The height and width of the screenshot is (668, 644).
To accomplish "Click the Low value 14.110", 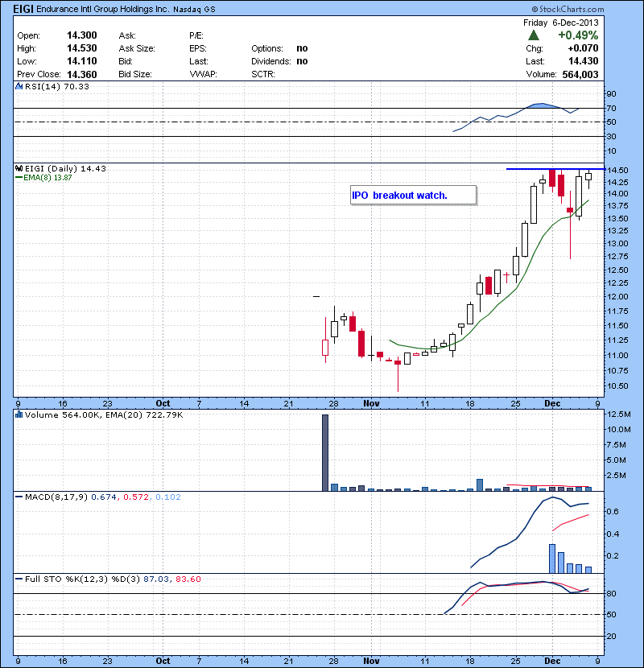I will (x=82, y=61).
